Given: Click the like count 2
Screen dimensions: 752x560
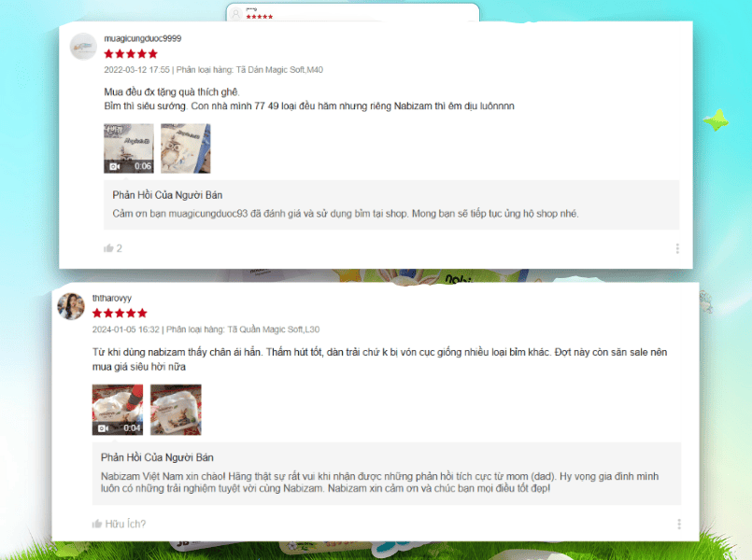Looking at the screenshot, I should tap(120, 248).
